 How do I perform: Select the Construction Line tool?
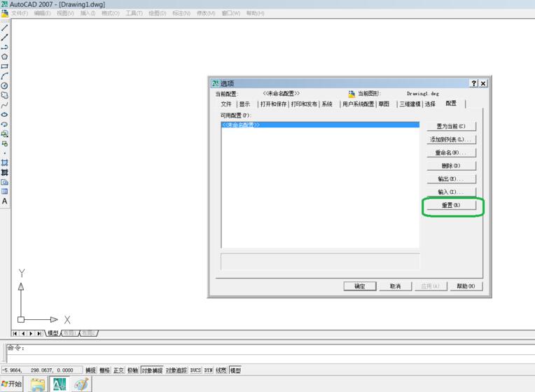tap(4, 37)
